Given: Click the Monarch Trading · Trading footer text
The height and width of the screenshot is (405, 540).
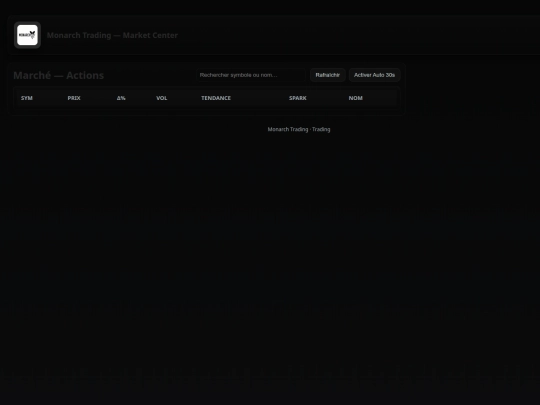Looking at the screenshot, I should tap(299, 129).
